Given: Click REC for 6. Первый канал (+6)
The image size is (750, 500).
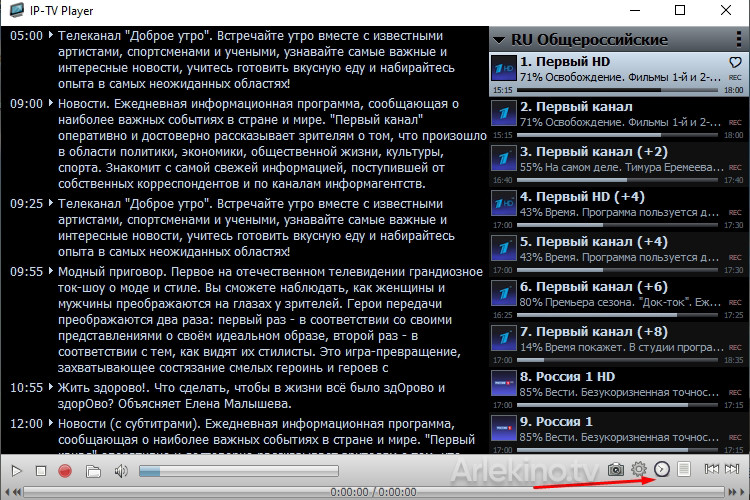Looking at the screenshot, I should coord(735,302).
